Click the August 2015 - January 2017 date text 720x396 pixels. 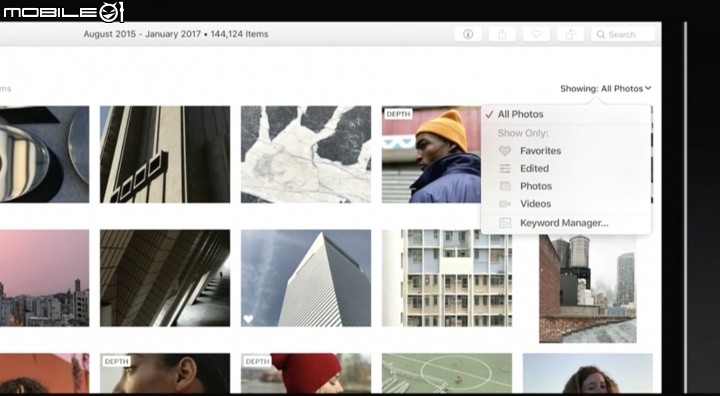pyautogui.click(x=142, y=34)
